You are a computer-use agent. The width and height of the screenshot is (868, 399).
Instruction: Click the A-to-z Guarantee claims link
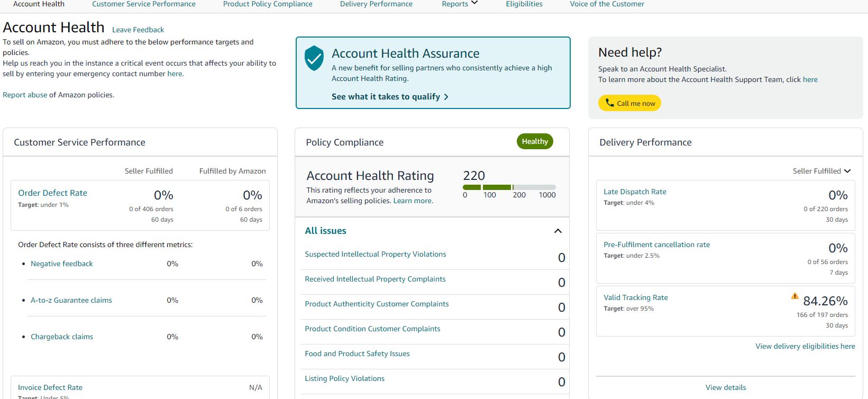71,300
